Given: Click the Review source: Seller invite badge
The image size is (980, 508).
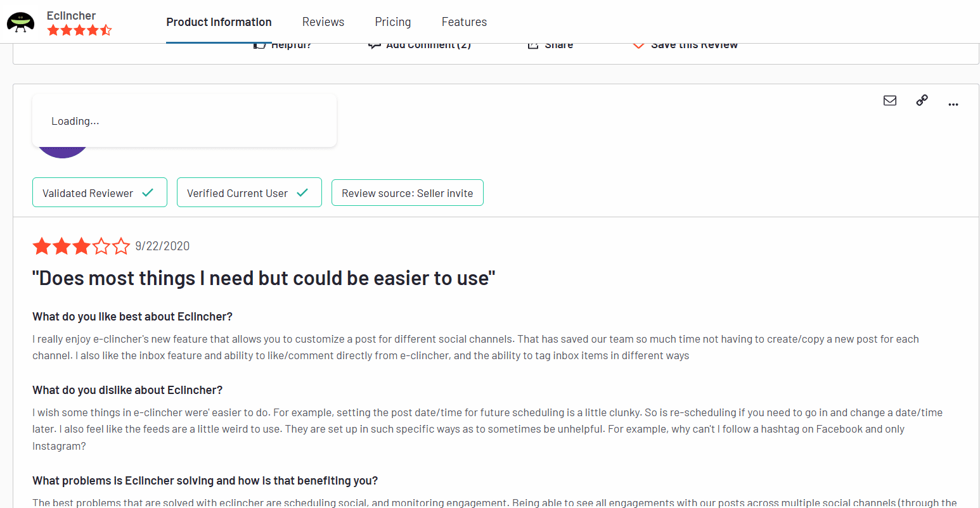Looking at the screenshot, I should (x=407, y=193).
